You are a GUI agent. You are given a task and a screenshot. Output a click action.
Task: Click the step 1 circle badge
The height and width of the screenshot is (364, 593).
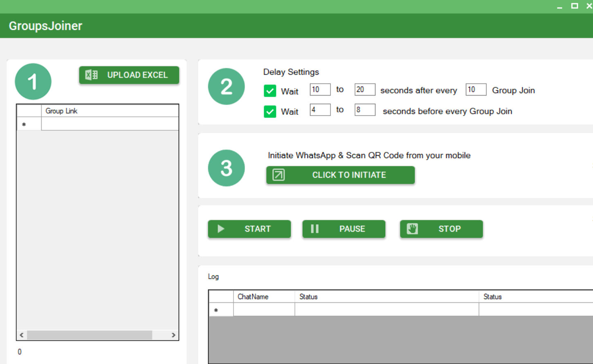pos(33,82)
